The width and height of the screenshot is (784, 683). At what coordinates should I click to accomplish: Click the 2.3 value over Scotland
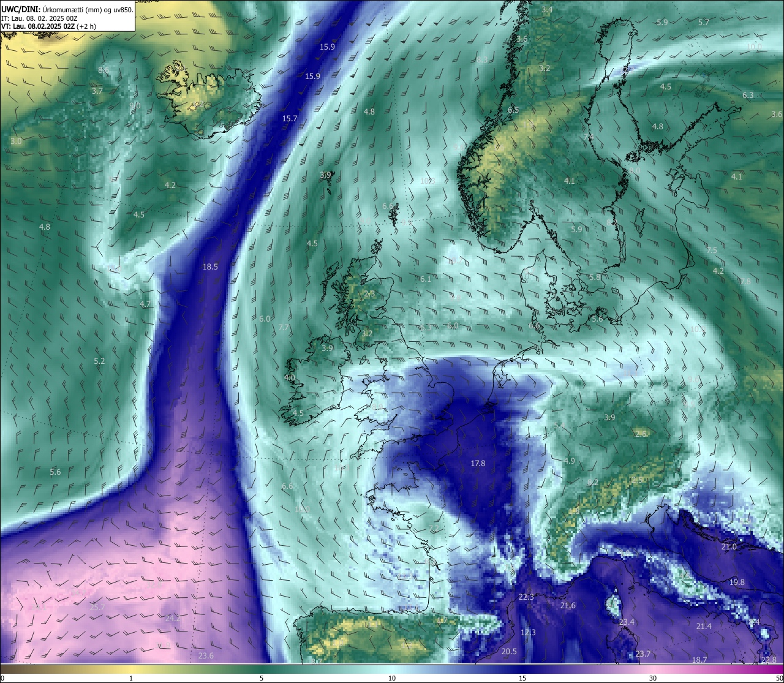tap(369, 294)
